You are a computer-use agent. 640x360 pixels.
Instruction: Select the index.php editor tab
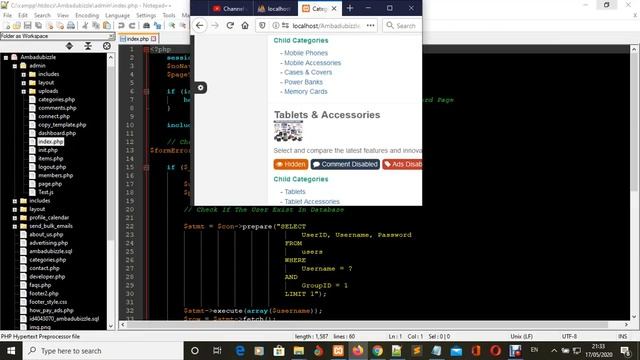pos(138,39)
